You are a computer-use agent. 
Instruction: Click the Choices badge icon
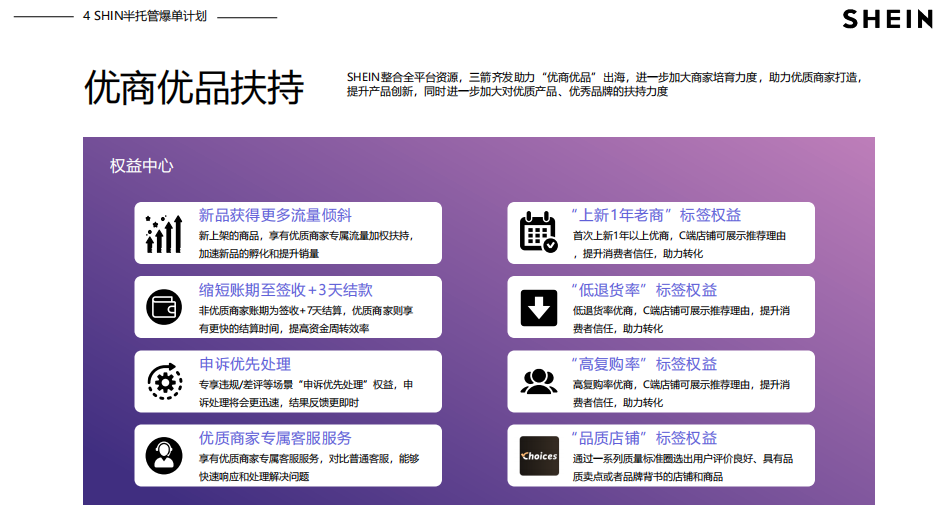coord(539,455)
